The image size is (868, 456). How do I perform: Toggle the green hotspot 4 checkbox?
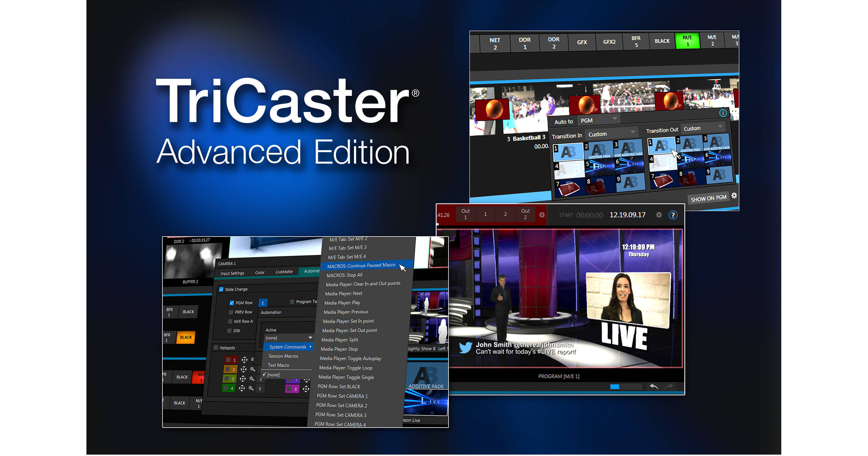pos(226,388)
